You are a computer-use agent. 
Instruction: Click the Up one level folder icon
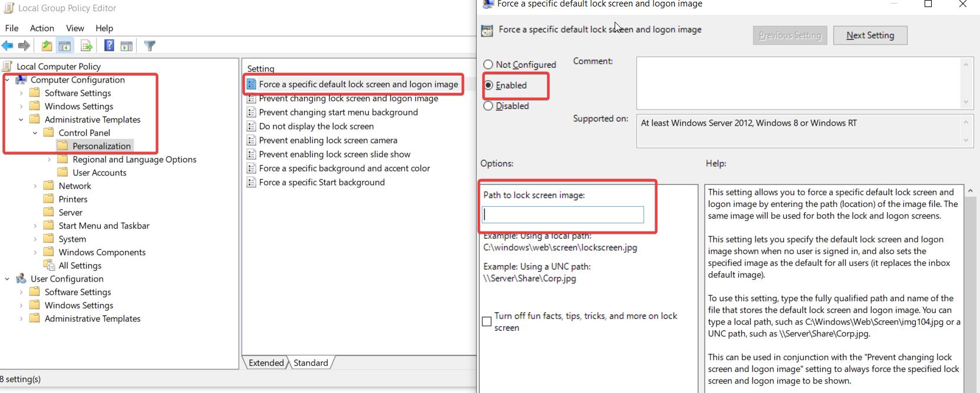tap(47, 46)
